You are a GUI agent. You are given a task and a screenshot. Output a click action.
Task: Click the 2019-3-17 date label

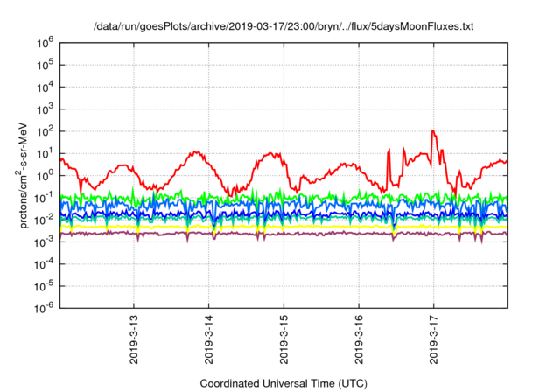pos(434,339)
